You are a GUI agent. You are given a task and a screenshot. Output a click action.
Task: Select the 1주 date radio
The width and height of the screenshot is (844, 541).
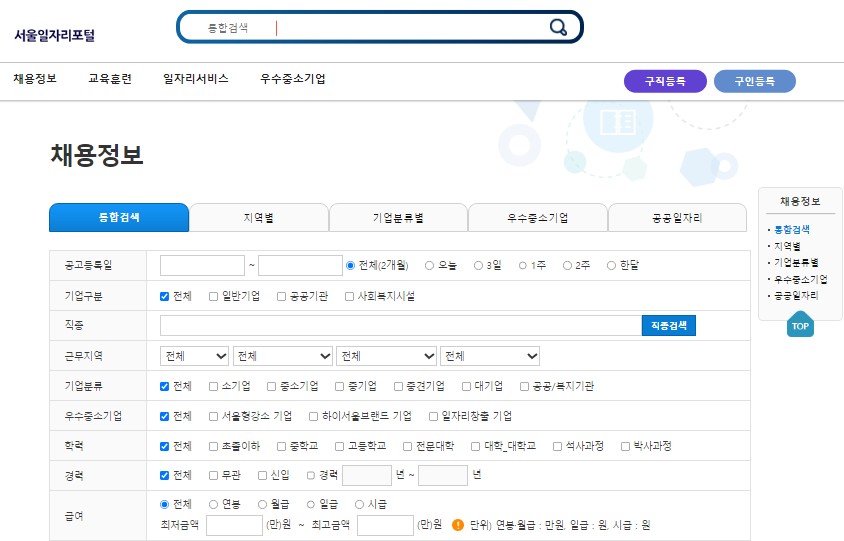click(523, 265)
